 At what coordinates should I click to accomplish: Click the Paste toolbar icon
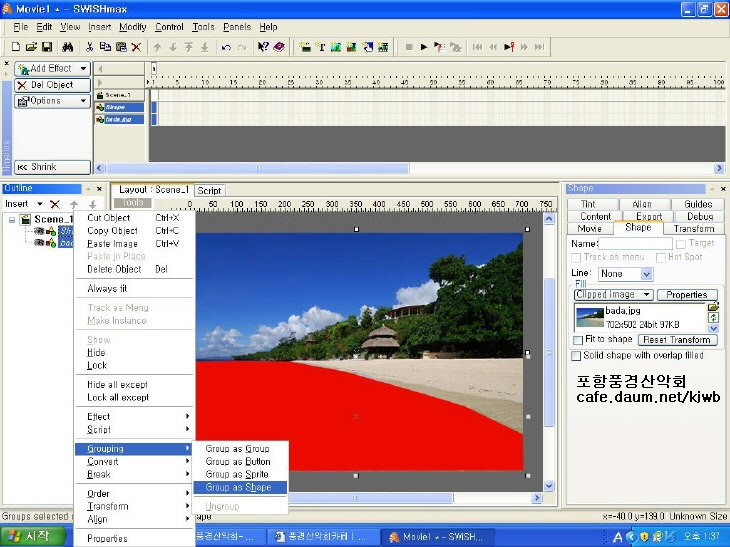point(121,47)
